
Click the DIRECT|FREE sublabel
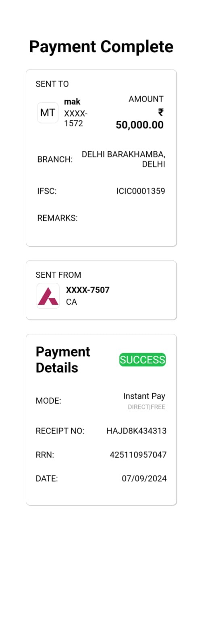point(146,407)
